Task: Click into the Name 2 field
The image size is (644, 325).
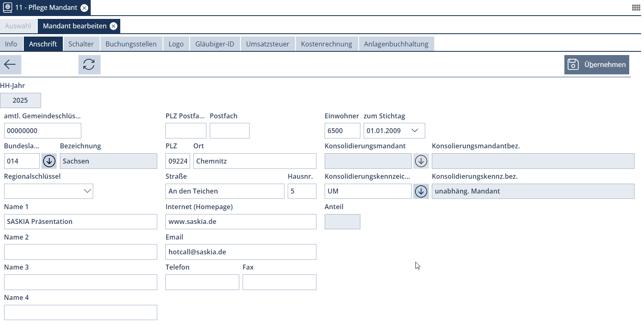Action: coord(80,252)
